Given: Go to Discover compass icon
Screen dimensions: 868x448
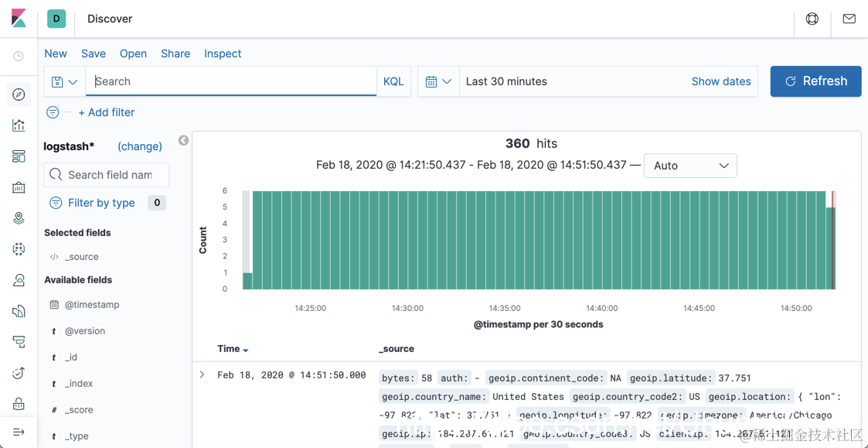Looking at the screenshot, I should point(19,94).
